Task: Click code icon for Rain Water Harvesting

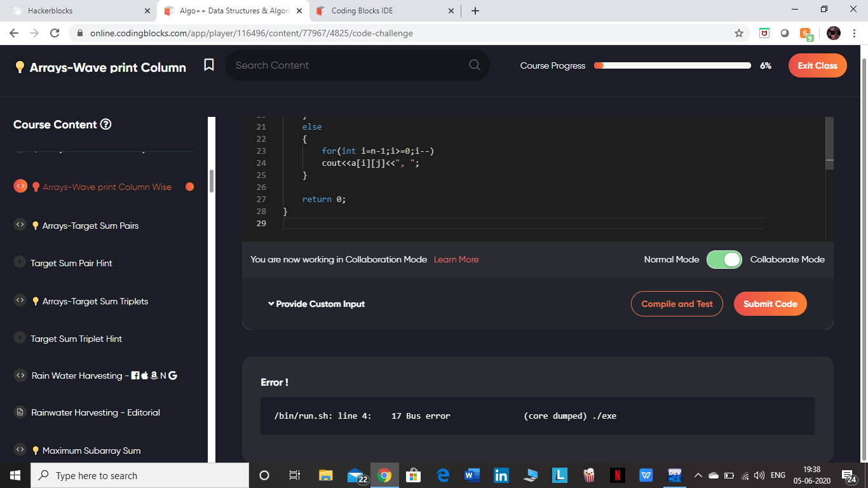Action: tap(20, 375)
